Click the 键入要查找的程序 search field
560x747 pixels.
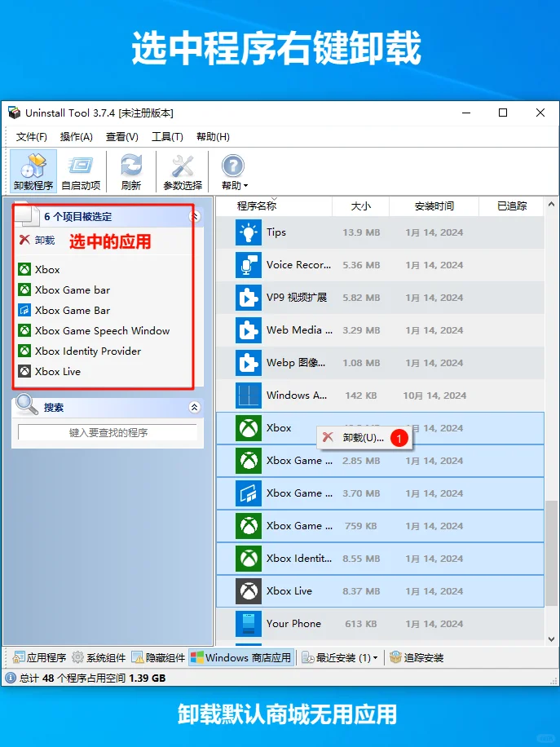click(108, 432)
